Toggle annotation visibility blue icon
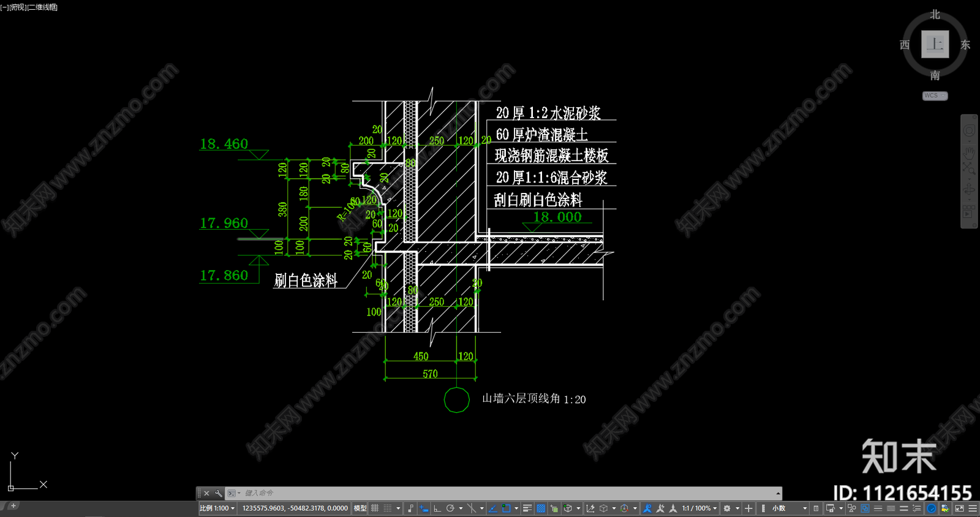The height and width of the screenshot is (517, 980). pos(647,508)
